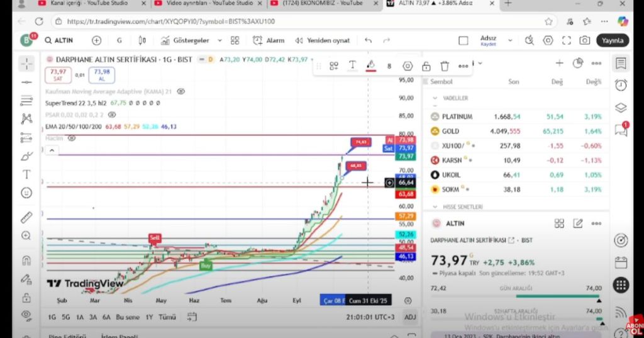Switch to the Tümü time range tab
The image size is (644, 338).
[167, 317]
